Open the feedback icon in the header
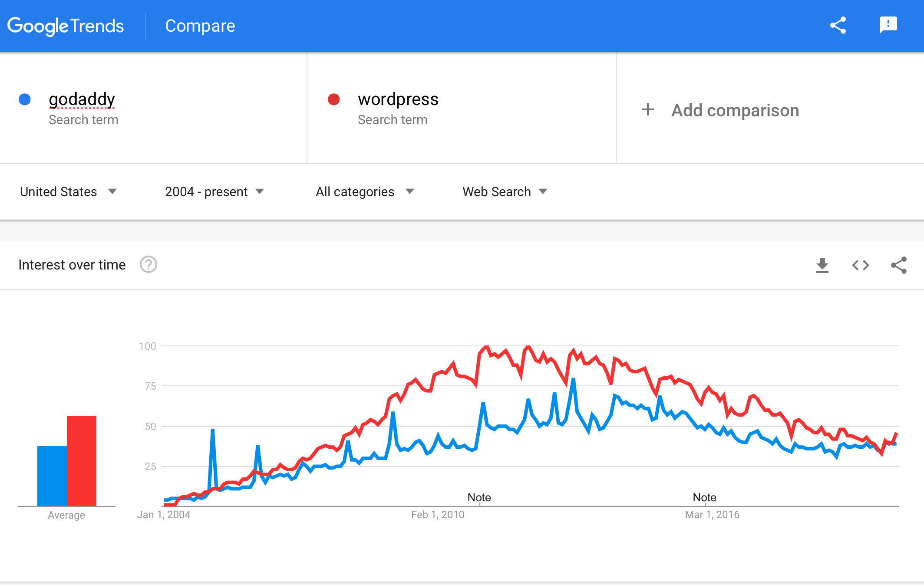924x585 pixels. click(x=888, y=26)
